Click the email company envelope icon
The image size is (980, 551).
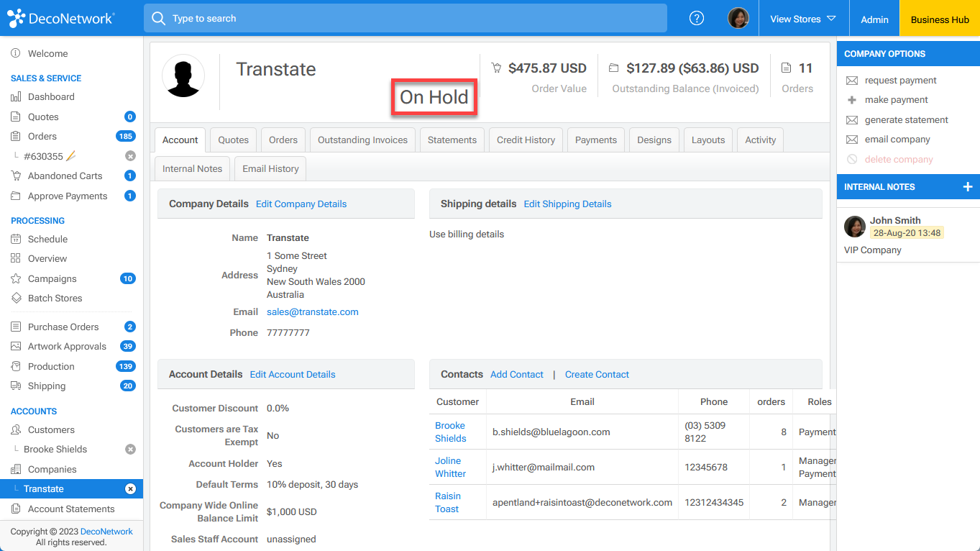coord(852,140)
